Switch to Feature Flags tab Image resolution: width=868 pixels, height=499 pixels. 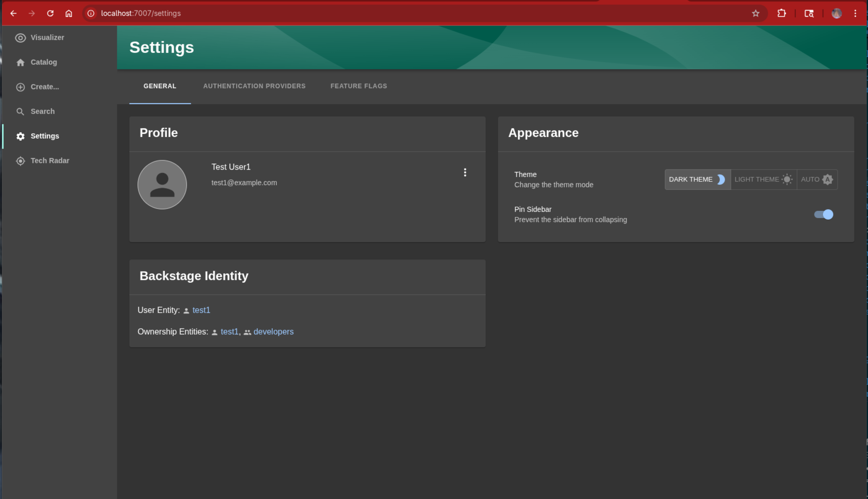pyautogui.click(x=358, y=86)
